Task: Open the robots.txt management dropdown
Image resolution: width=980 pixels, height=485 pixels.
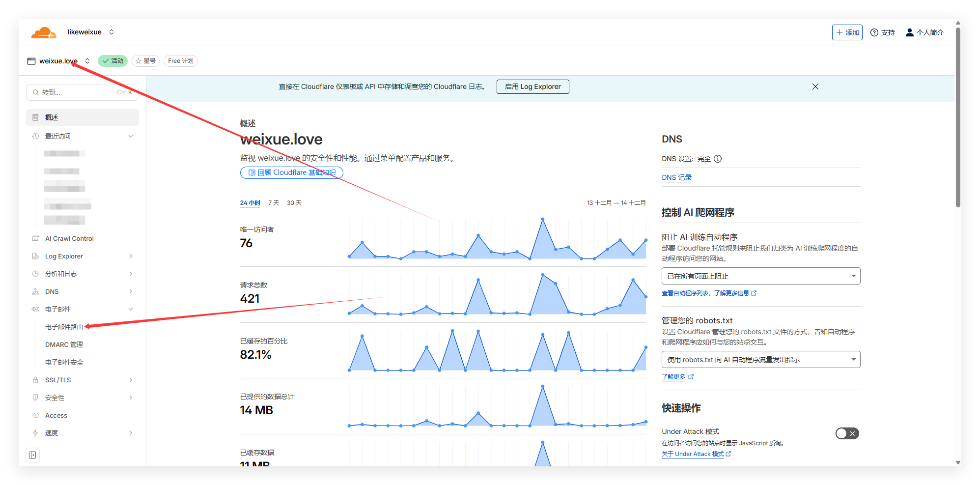Action: (x=760, y=360)
